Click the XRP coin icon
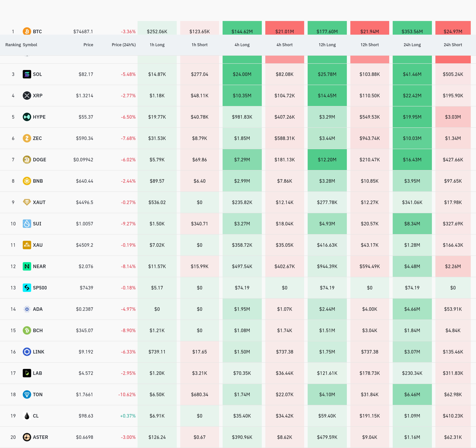Image resolution: width=476 pixels, height=448 pixels. point(27,96)
